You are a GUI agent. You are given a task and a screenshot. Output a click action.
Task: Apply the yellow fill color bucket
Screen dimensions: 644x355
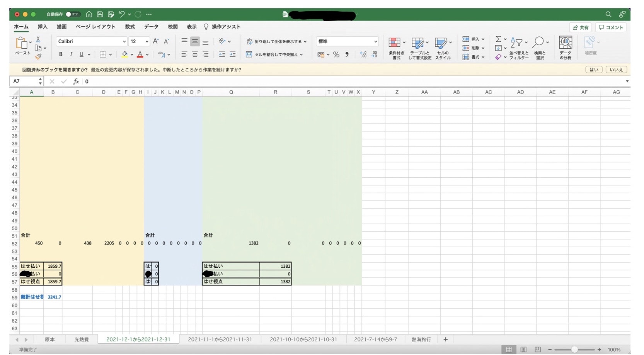pos(124,54)
